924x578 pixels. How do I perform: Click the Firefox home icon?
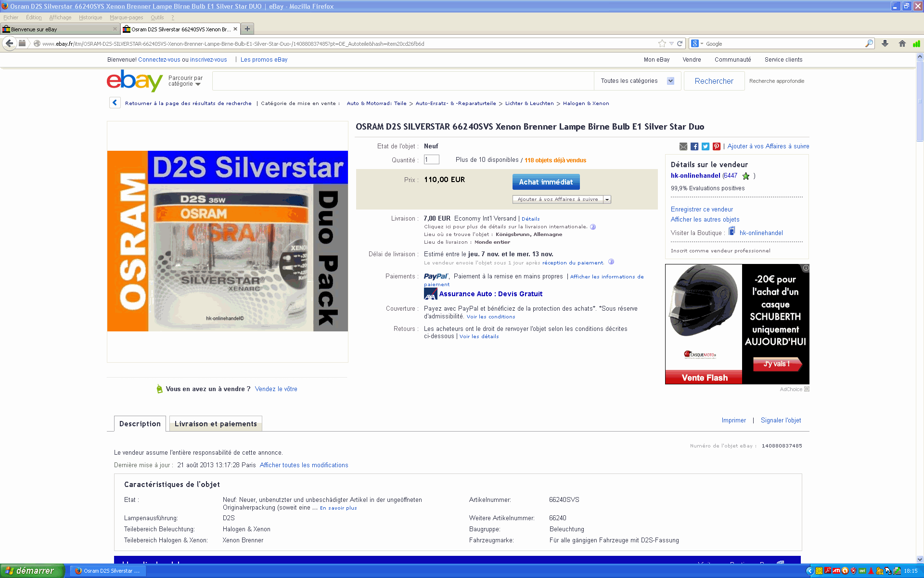[902, 43]
